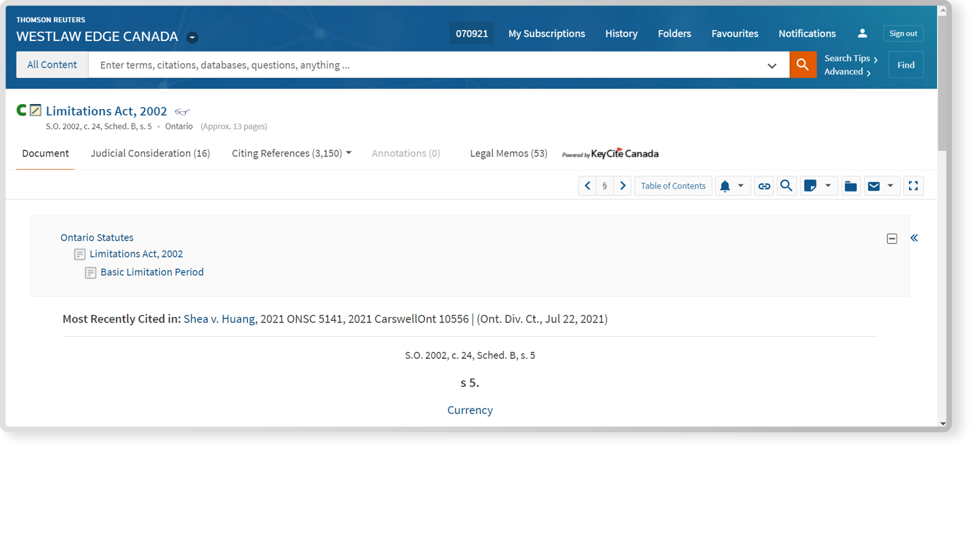Open Notifications in top navigation
980x551 pixels.
pyautogui.click(x=807, y=33)
